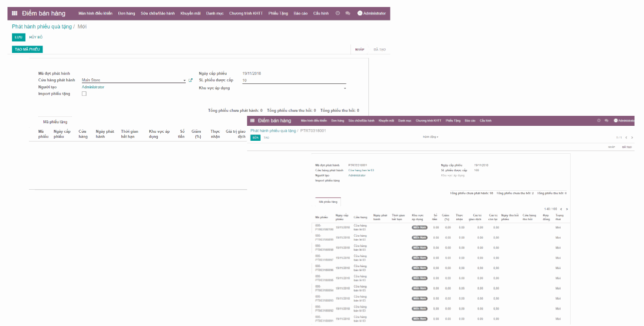
Task: Click the right pagination arrow next to 1/1
Action: [633, 137]
